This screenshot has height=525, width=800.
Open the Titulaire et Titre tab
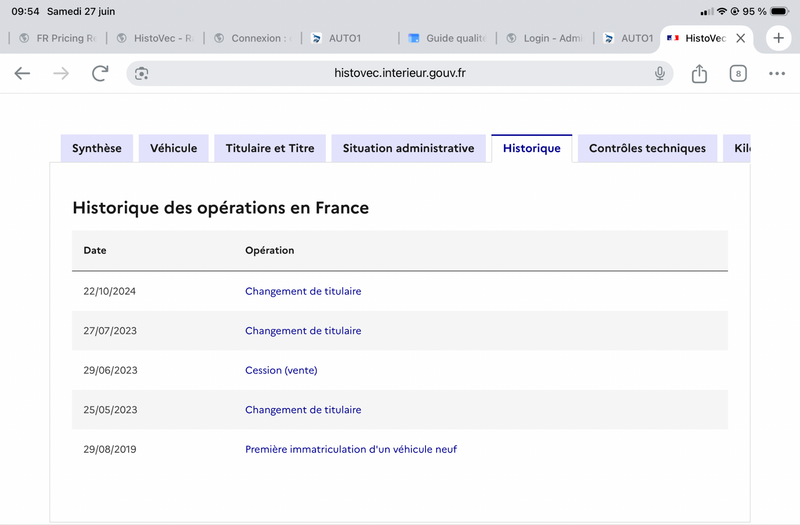point(270,148)
